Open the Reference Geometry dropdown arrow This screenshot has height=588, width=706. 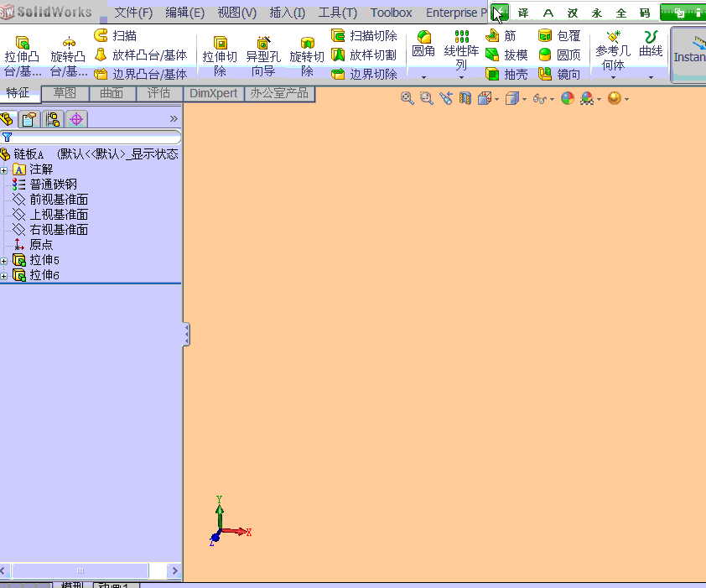(x=613, y=77)
